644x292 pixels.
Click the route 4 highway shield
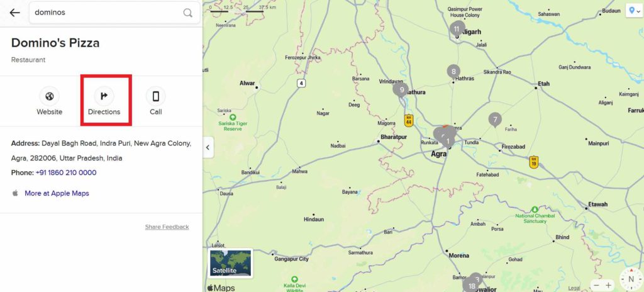(301, 84)
